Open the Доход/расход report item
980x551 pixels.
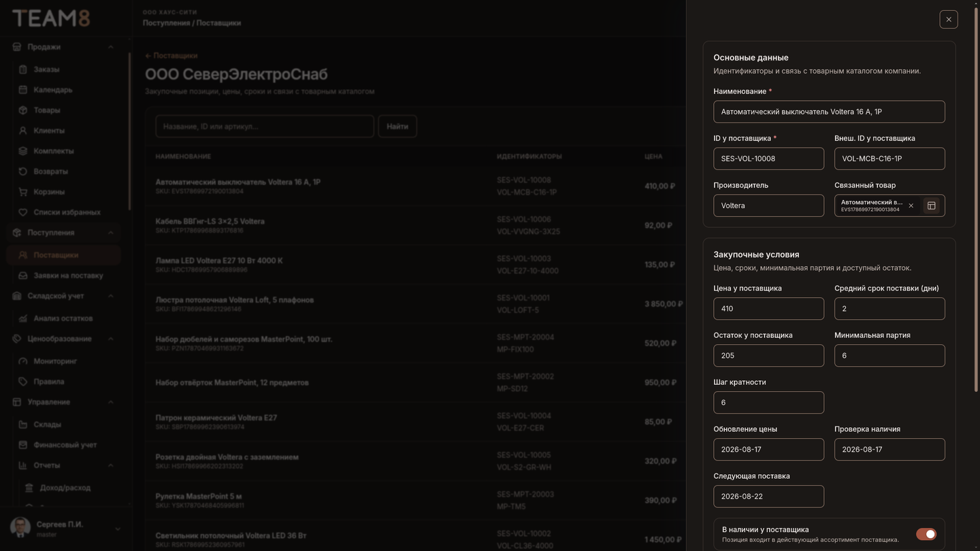[x=64, y=488]
